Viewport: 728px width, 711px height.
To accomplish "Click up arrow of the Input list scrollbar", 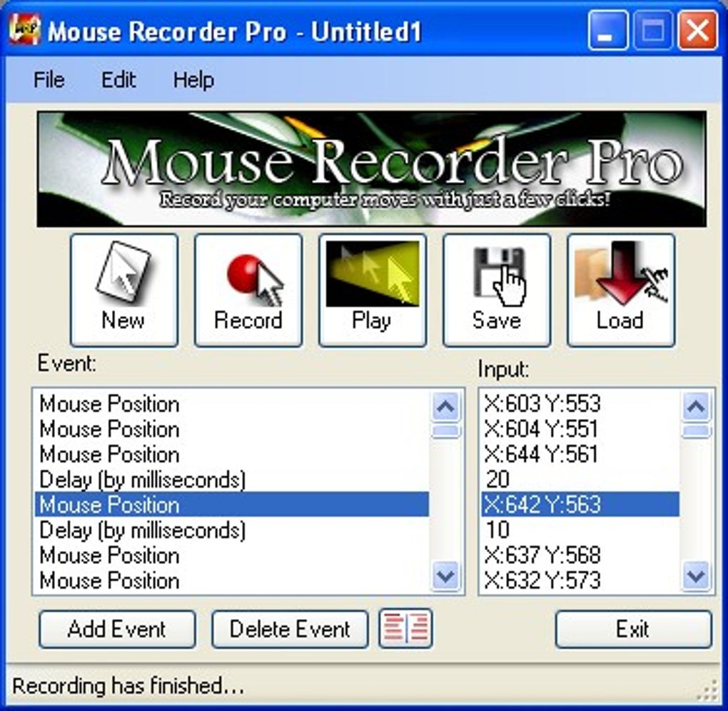I will pos(696,406).
